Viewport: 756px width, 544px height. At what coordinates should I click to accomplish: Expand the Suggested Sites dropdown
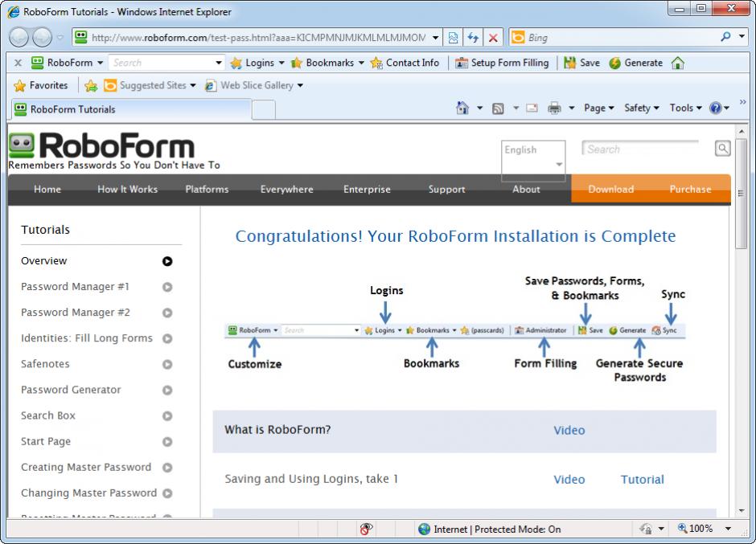[x=193, y=85]
